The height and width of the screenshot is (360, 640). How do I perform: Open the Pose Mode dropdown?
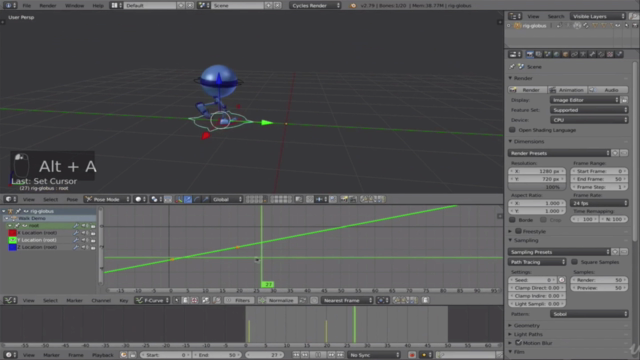107,199
